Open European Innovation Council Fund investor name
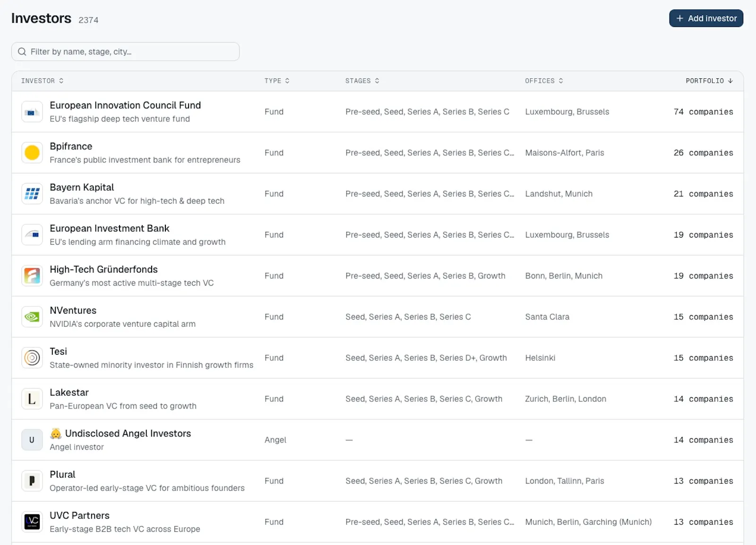756x545 pixels. tap(125, 105)
